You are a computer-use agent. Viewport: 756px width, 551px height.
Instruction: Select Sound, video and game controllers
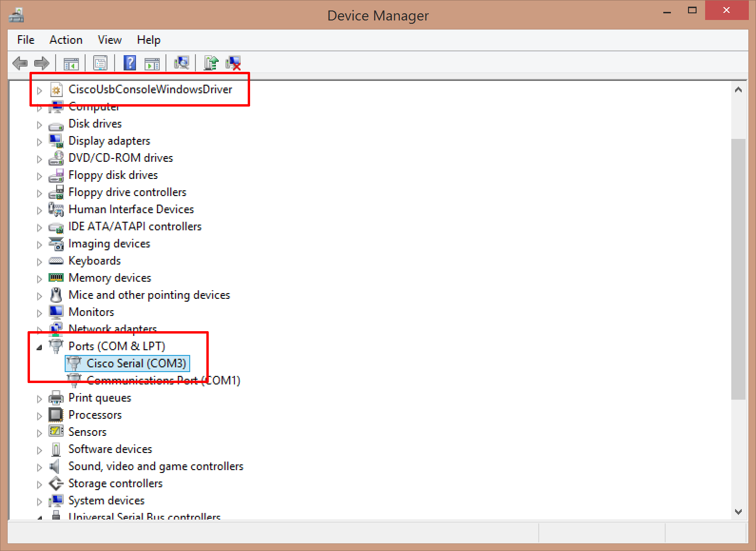[x=156, y=466]
